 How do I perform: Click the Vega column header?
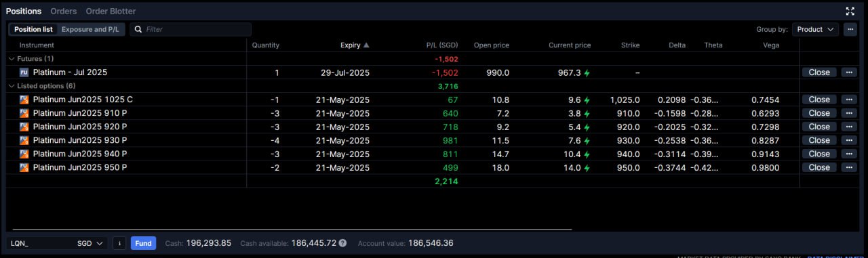pyautogui.click(x=771, y=45)
